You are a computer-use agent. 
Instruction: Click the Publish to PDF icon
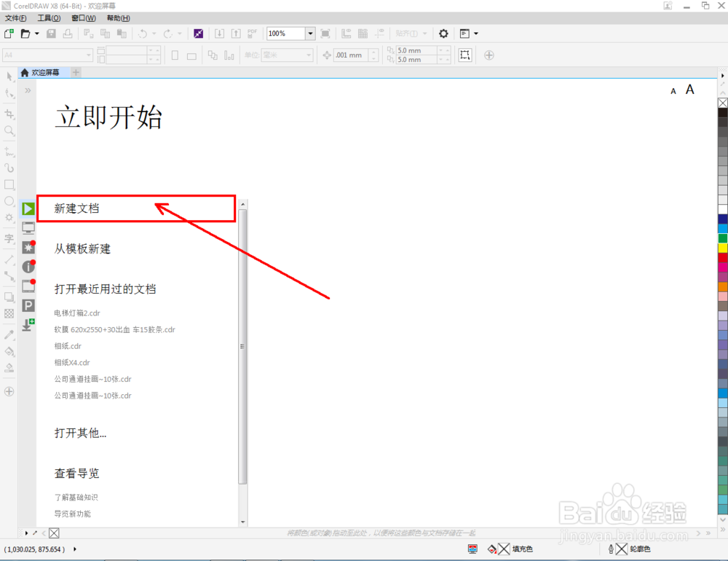[x=252, y=34]
